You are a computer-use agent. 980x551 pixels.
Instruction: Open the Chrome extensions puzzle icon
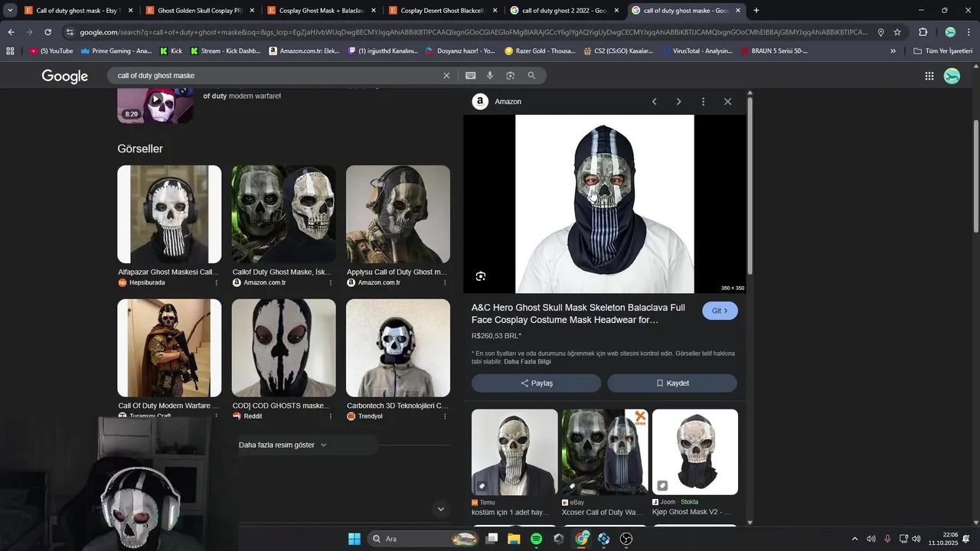click(923, 32)
